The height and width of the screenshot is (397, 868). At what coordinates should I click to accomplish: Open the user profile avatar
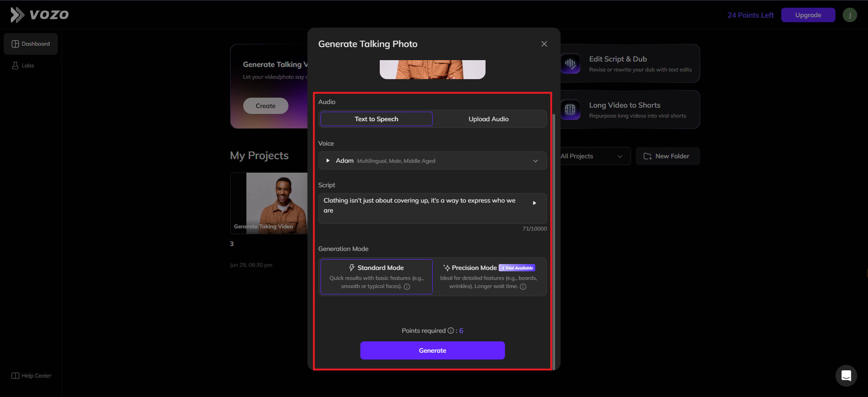click(x=849, y=15)
